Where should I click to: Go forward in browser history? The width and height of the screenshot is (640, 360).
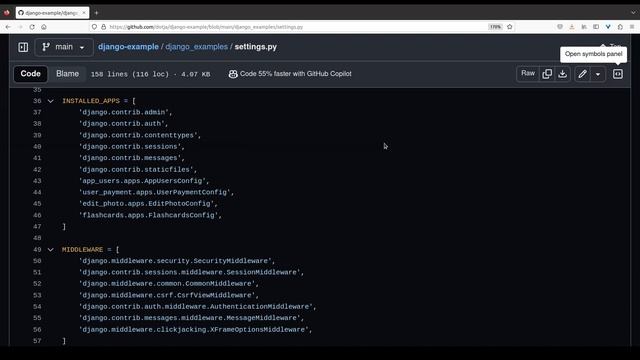point(20,27)
